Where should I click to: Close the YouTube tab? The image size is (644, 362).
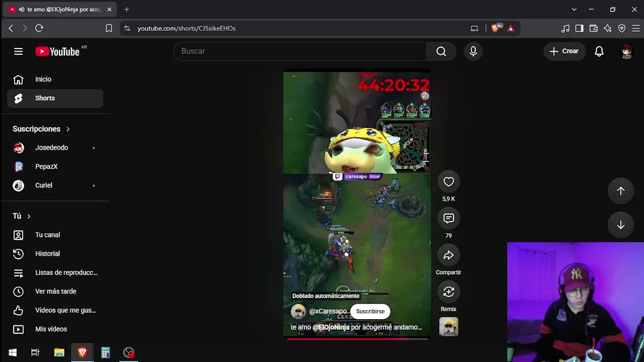(x=109, y=10)
